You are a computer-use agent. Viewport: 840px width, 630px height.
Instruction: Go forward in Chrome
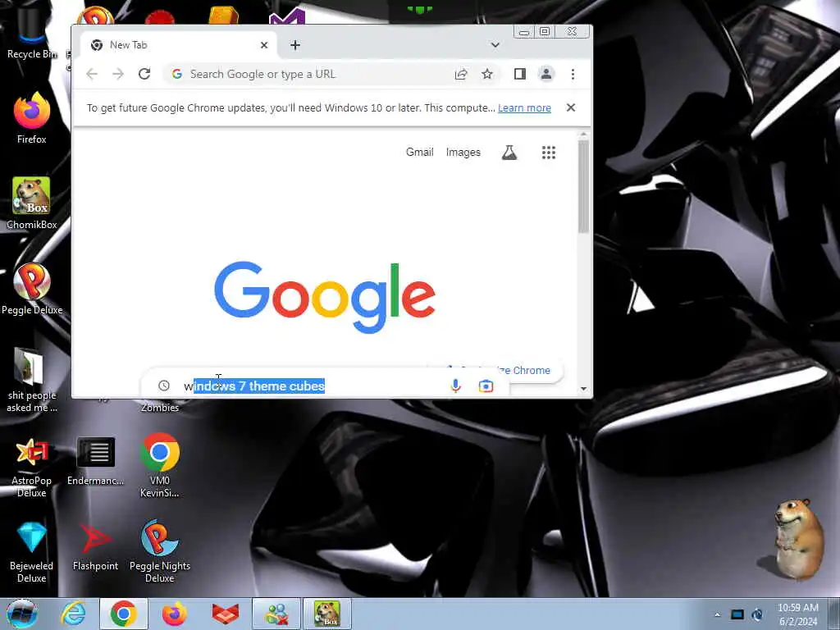[x=118, y=74]
